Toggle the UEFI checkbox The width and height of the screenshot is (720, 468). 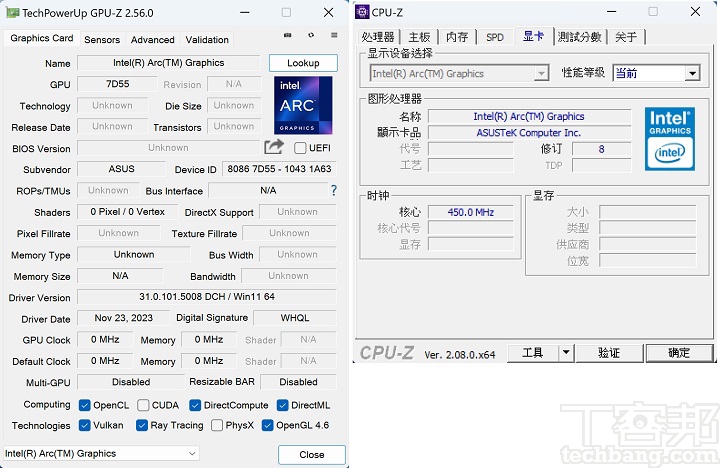click(300, 148)
